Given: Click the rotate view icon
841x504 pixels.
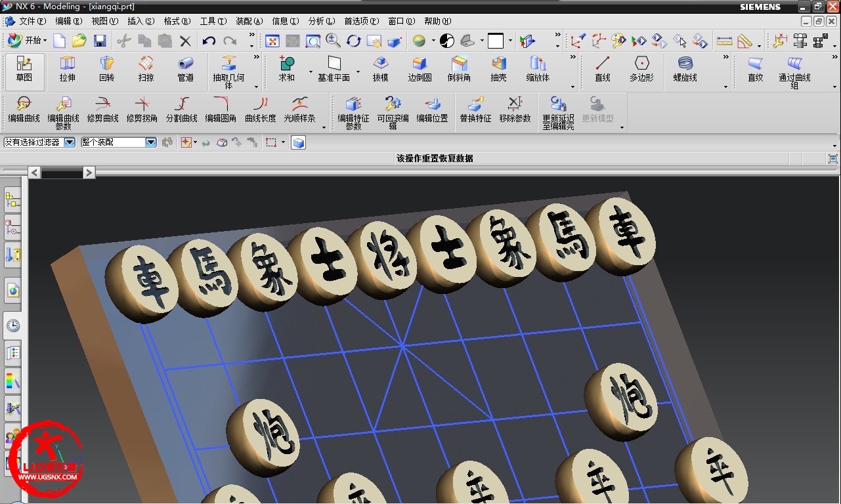Looking at the screenshot, I should coord(354,41).
